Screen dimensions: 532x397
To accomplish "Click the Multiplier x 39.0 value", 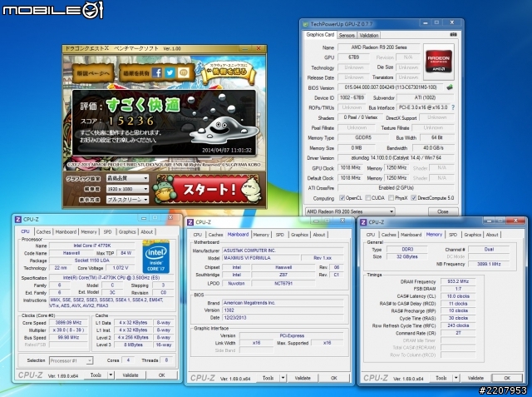I will [x=68, y=330].
